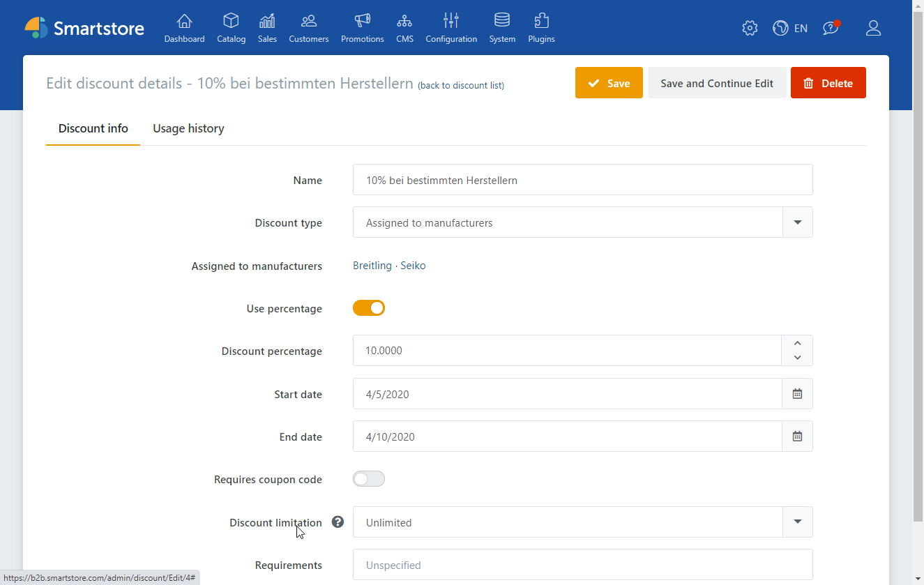Follow the back to discount list link
The height and width of the screenshot is (585, 924).
tap(461, 86)
